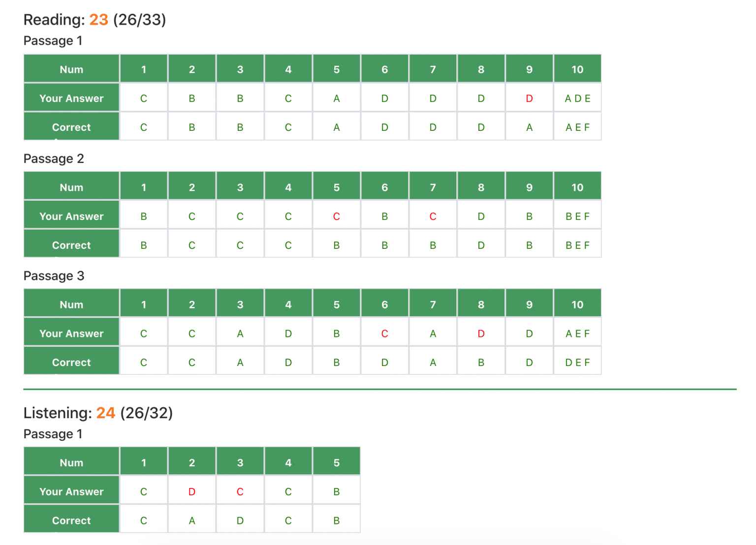Click the orange Listening score 24
Screen dimensions: 756x545
coord(105,413)
